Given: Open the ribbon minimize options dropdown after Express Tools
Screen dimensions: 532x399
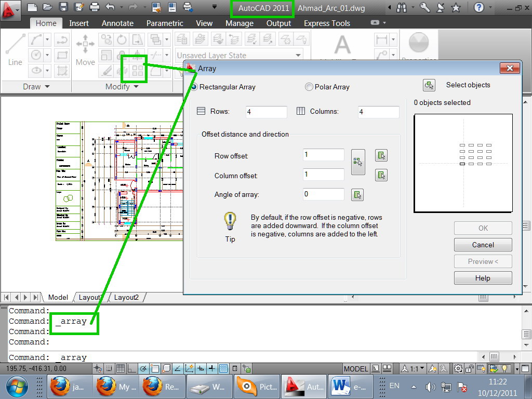Looking at the screenshot, I should coord(384,23).
